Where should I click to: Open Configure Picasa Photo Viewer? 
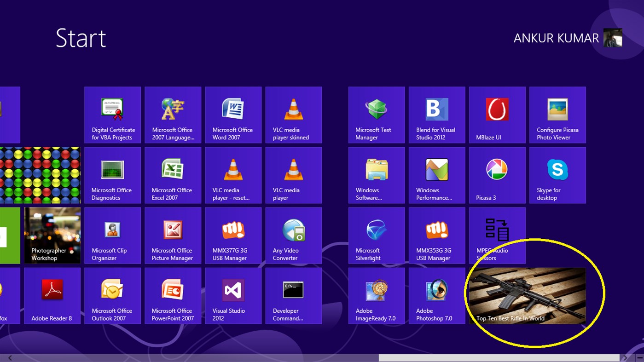[557, 115]
